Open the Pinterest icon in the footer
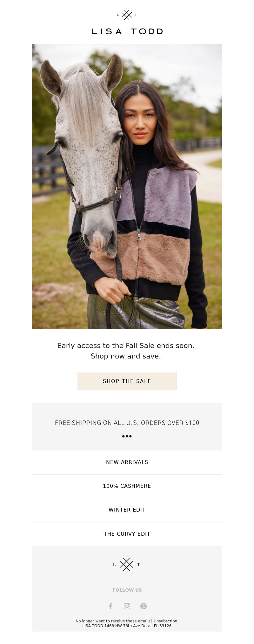This screenshot has width=254, height=644. (x=144, y=606)
